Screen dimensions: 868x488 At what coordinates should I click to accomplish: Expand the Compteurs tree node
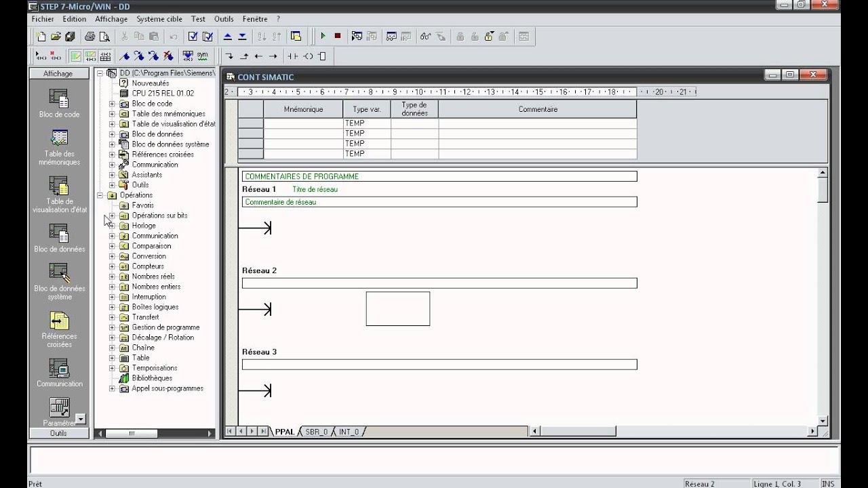point(113,266)
